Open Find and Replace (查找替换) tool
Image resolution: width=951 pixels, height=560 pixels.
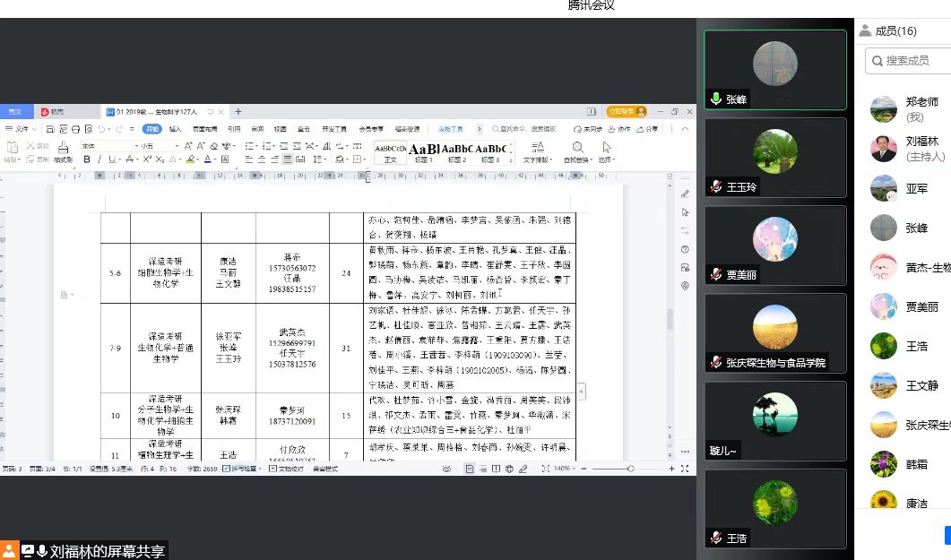[x=577, y=151]
